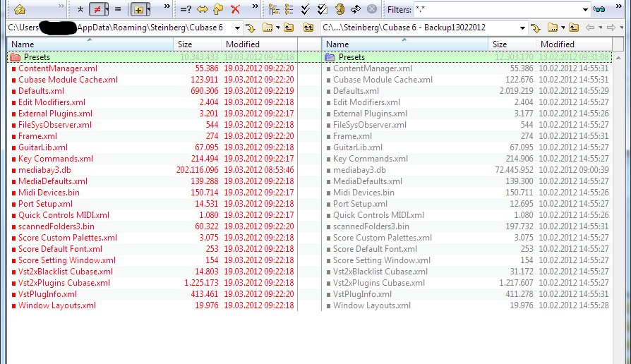This screenshot has height=364, width=631.
Task: Sort right pane by Modified column
Action: 574,44
